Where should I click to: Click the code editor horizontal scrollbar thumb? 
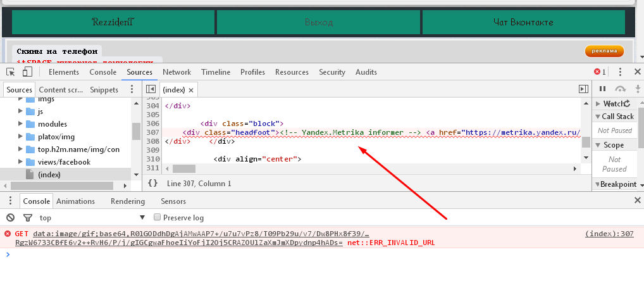point(184,168)
